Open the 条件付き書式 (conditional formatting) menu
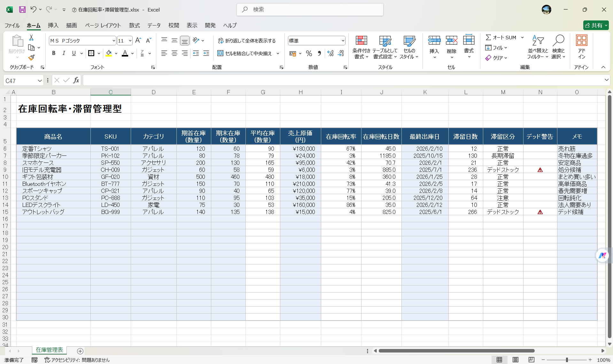 (x=361, y=47)
